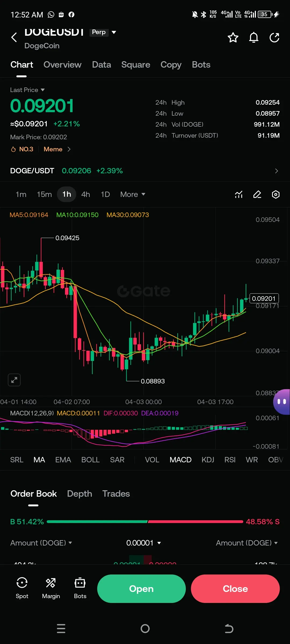
Task: Switch to the Depth tab
Action: click(x=79, y=494)
